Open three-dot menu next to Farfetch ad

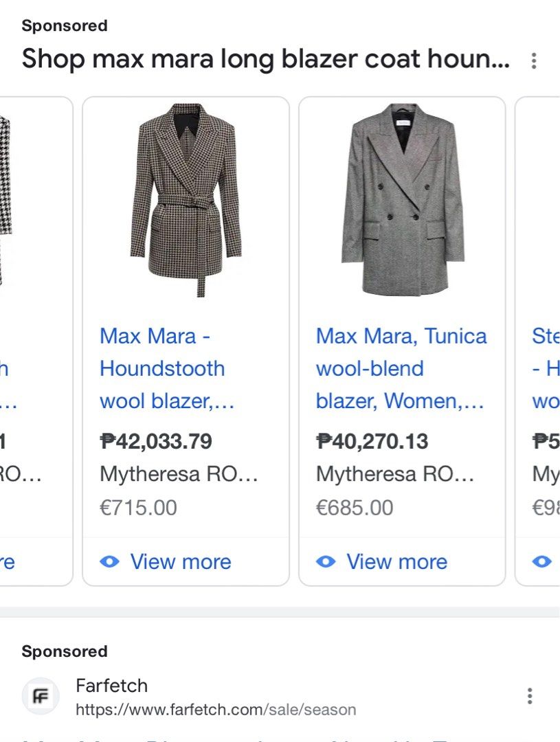pyautogui.click(x=530, y=696)
